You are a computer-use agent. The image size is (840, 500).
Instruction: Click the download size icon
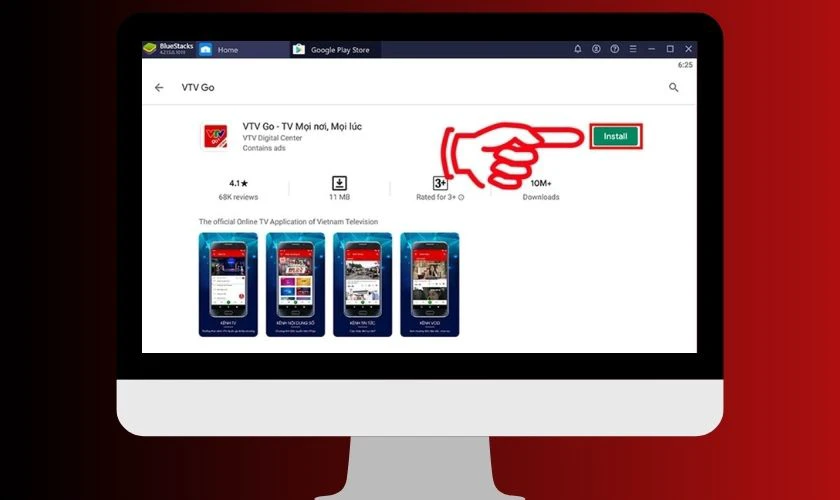(339, 183)
